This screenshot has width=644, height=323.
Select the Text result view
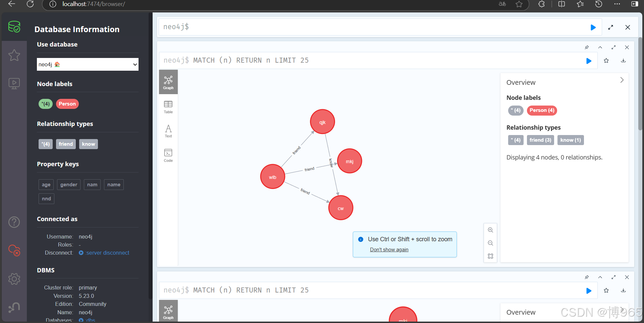tap(168, 131)
